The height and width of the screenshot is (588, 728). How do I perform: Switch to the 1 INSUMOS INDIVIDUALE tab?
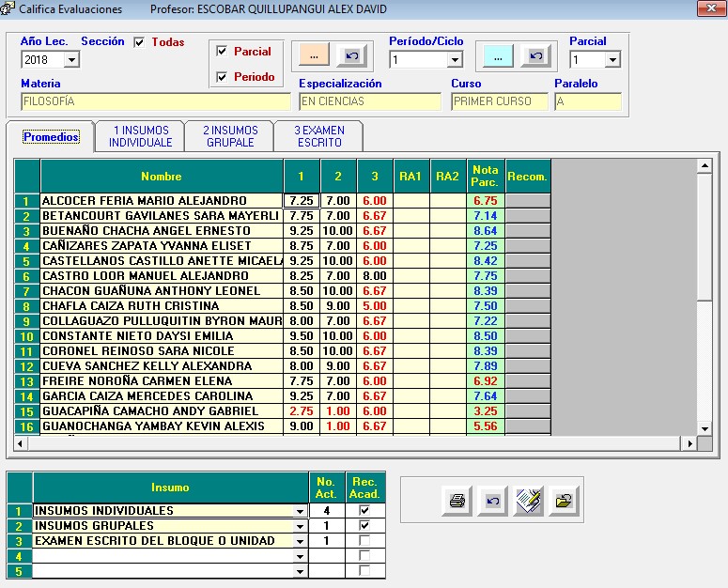[x=140, y=136]
